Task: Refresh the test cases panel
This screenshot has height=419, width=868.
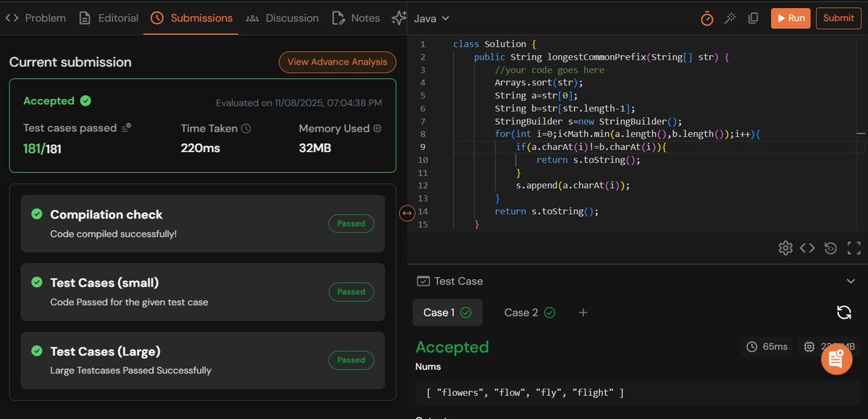Action: [x=844, y=312]
